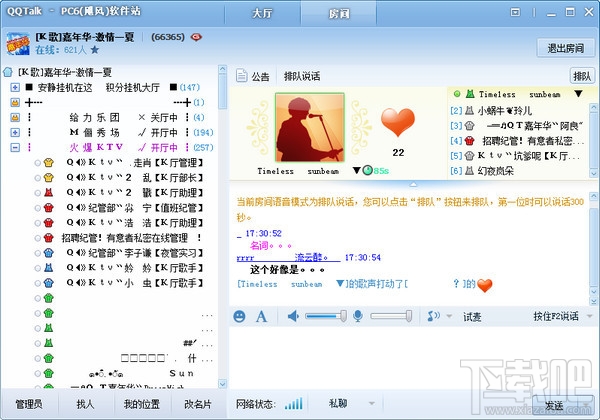Open the font settings A icon
This screenshot has width=600, height=420.
(x=261, y=316)
